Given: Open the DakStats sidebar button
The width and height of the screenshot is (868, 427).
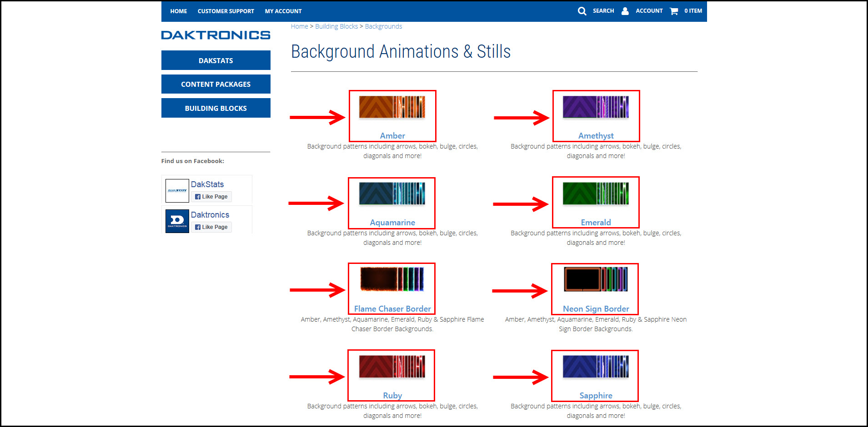Looking at the screenshot, I should pyautogui.click(x=216, y=60).
